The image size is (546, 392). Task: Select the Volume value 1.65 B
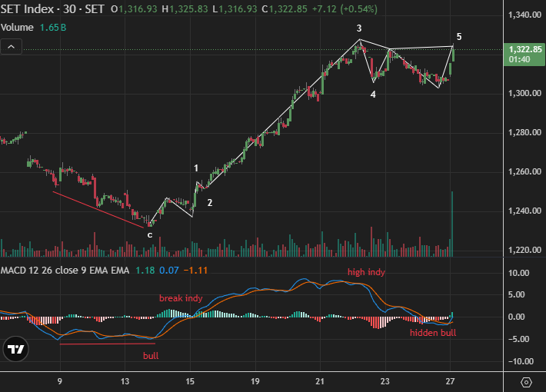[53, 28]
